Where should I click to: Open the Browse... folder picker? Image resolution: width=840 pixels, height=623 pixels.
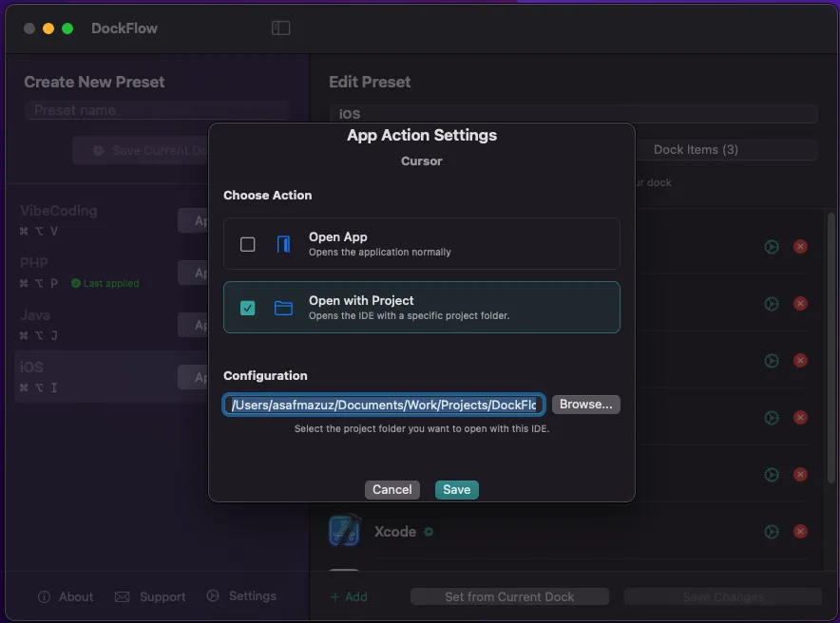(x=585, y=404)
